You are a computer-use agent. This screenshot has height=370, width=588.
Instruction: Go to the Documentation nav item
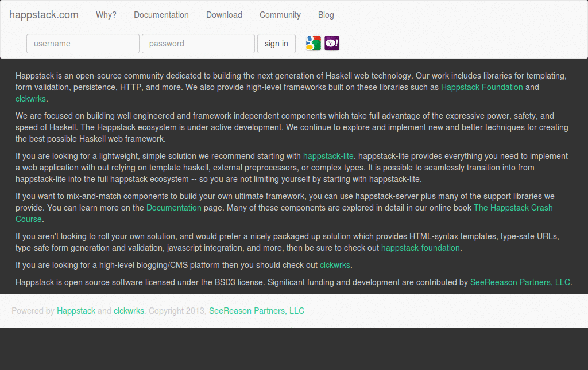click(x=161, y=15)
